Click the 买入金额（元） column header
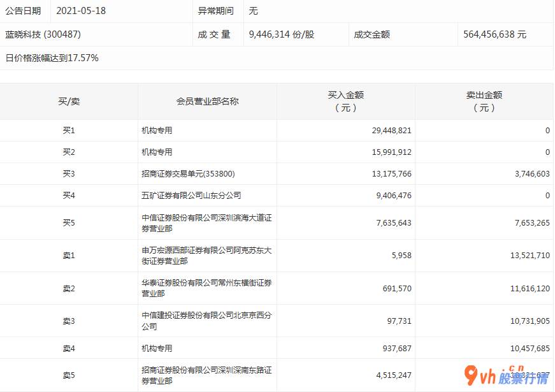The image size is (555, 392). [x=346, y=101]
